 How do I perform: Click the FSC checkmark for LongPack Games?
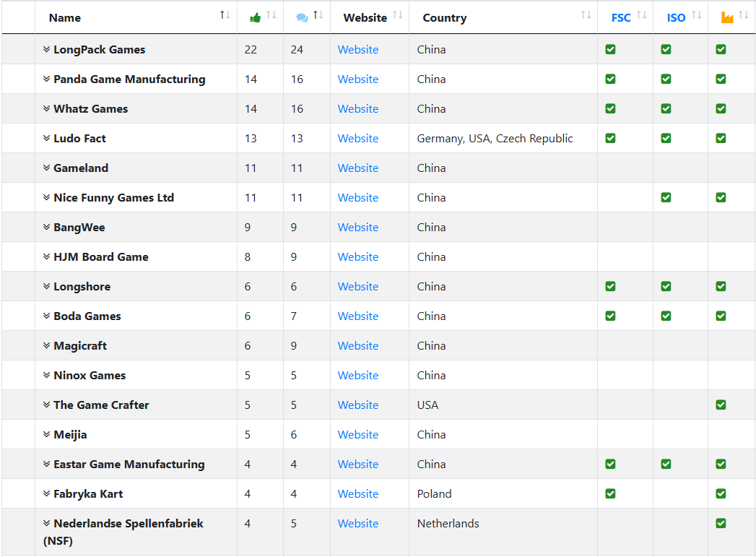pos(611,50)
